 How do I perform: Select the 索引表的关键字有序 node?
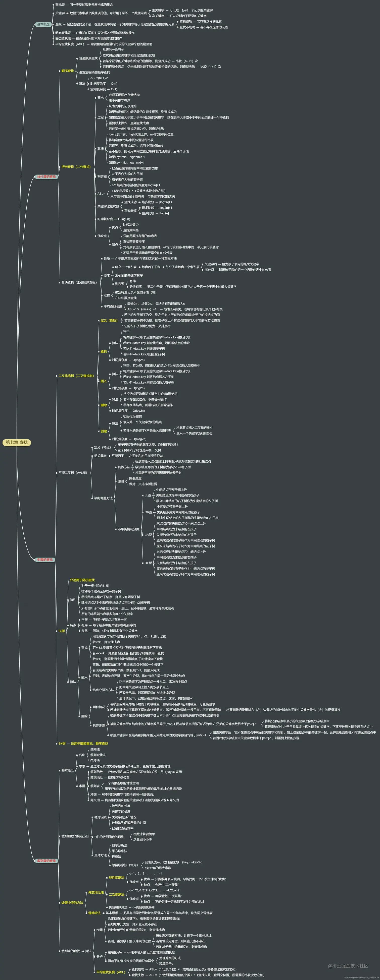[x=129, y=275]
